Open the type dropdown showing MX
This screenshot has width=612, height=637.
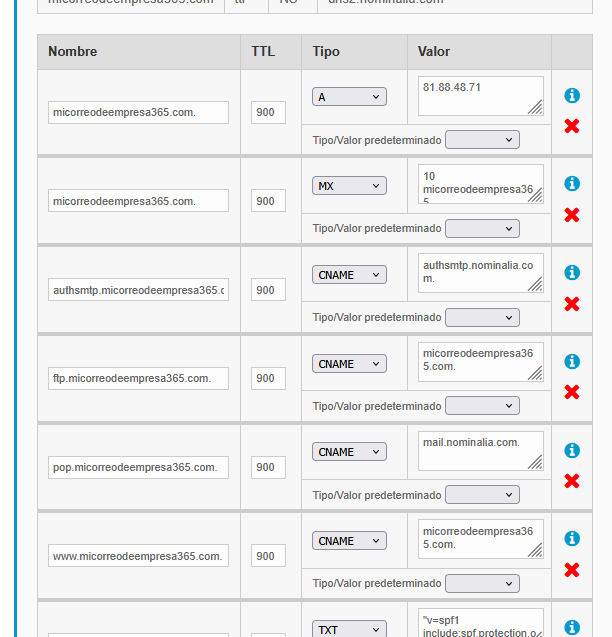pyautogui.click(x=349, y=186)
